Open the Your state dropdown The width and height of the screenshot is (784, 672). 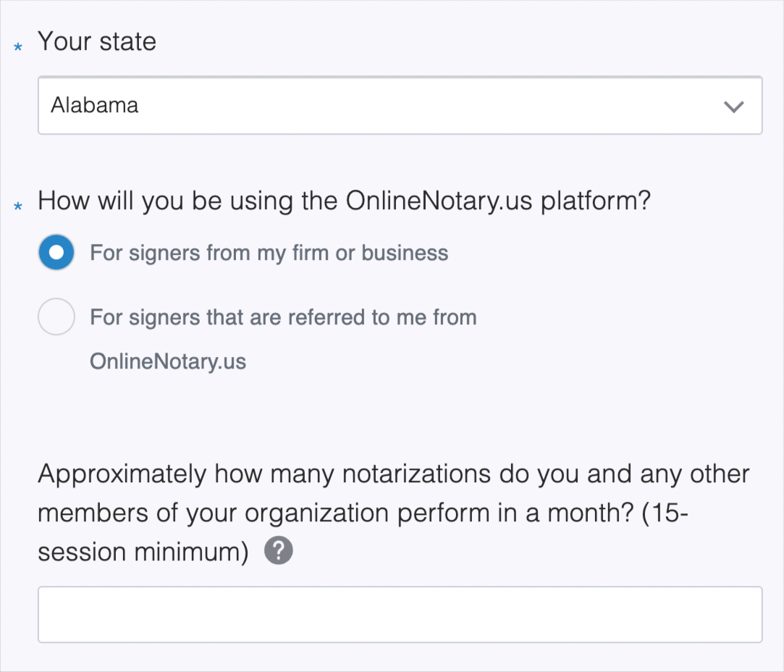tap(400, 106)
